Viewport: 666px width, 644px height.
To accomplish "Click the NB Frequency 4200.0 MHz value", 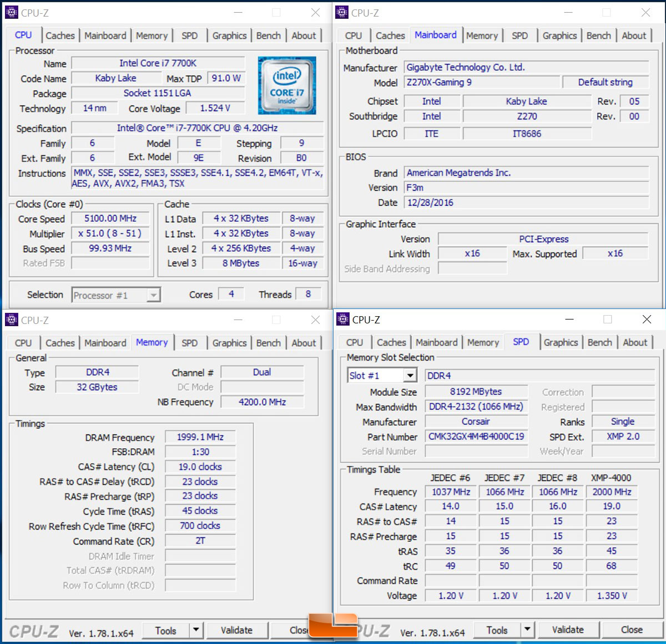I will coord(262,402).
